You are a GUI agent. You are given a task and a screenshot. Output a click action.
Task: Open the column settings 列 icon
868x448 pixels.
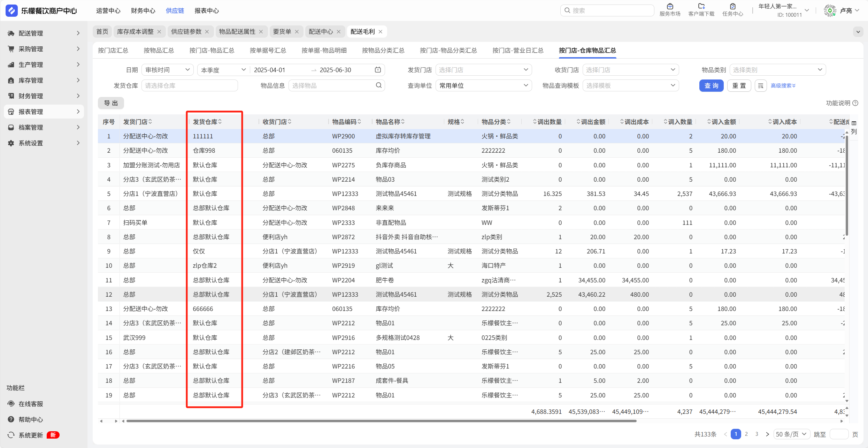click(x=854, y=127)
